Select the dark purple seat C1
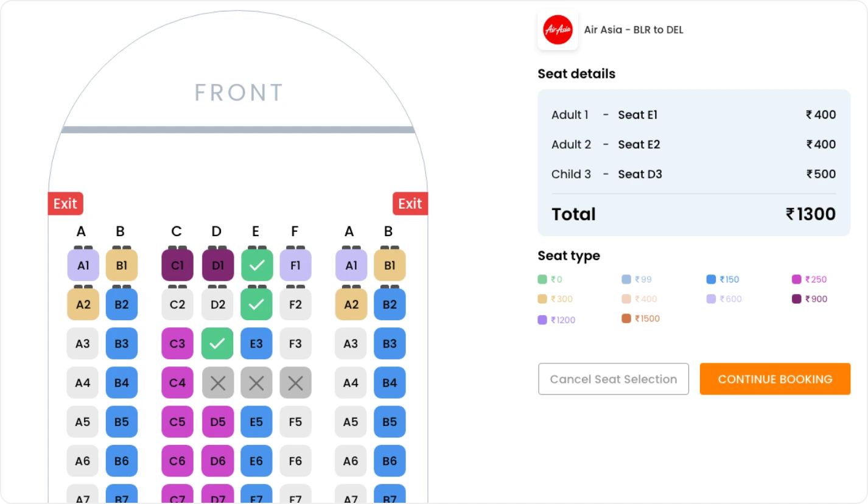Viewport: 868px width, 504px height. (x=177, y=265)
